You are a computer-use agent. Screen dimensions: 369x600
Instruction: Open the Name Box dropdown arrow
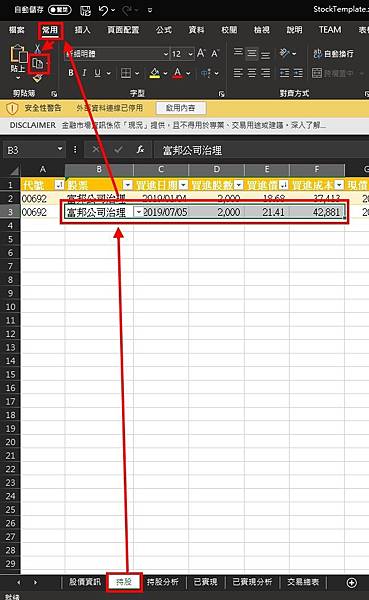click(60, 149)
